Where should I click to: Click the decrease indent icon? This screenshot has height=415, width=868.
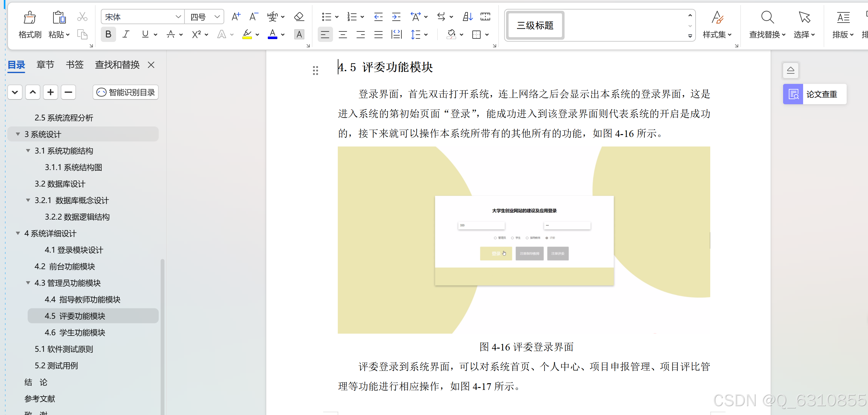(x=378, y=17)
